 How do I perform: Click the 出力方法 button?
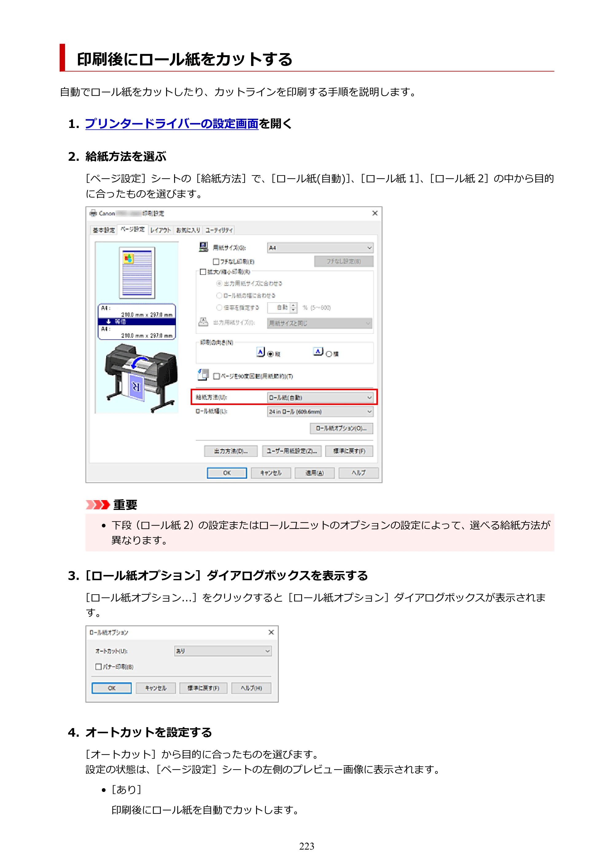coord(231,451)
